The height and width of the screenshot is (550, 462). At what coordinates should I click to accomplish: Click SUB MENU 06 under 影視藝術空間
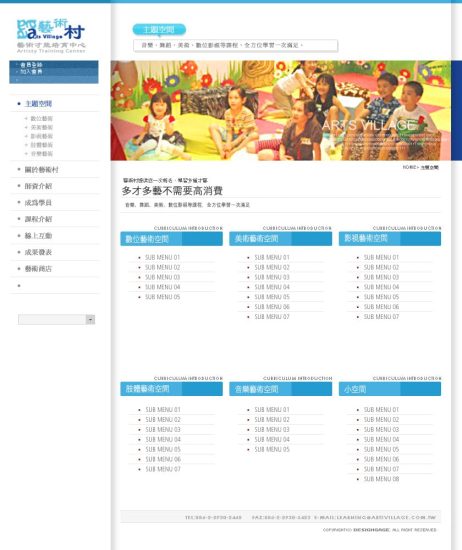[381, 307]
